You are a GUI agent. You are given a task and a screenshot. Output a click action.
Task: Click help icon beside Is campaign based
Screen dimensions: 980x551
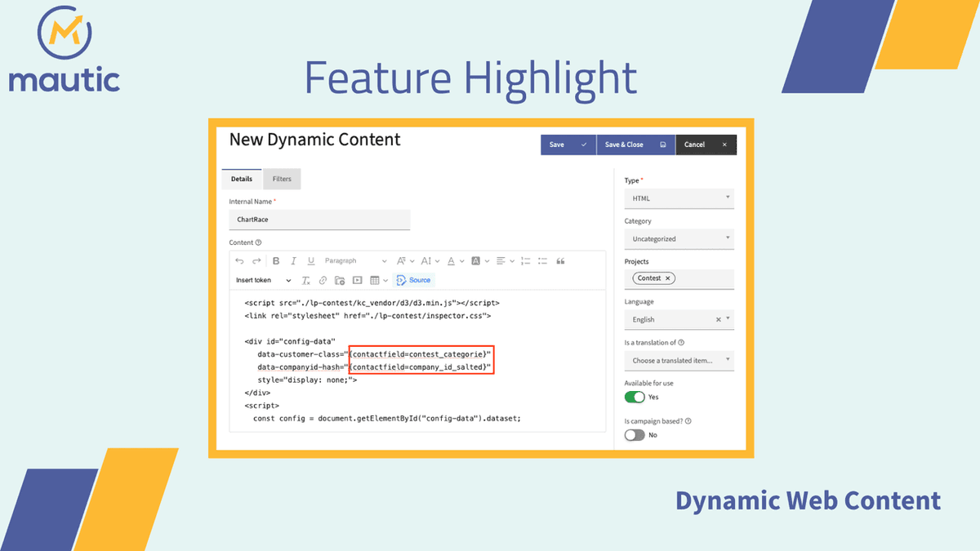coord(688,421)
